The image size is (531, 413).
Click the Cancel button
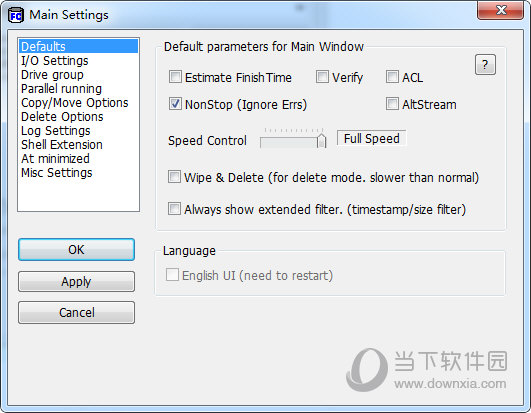76,312
